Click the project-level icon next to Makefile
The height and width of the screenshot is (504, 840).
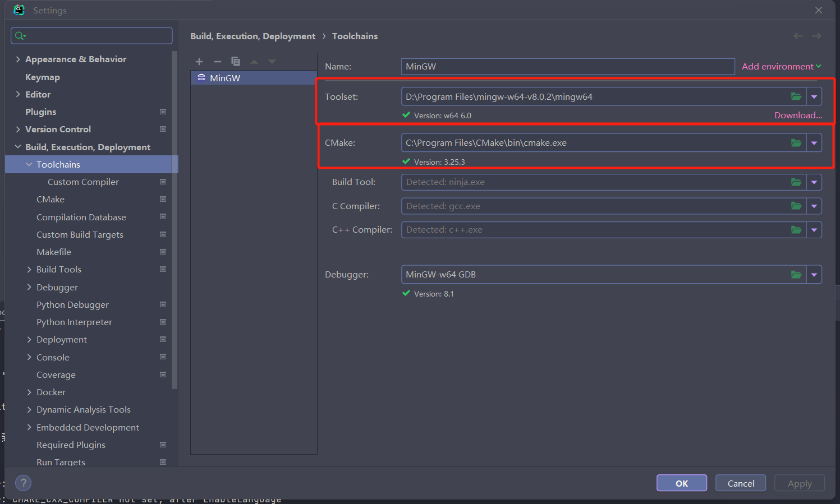pyautogui.click(x=163, y=252)
